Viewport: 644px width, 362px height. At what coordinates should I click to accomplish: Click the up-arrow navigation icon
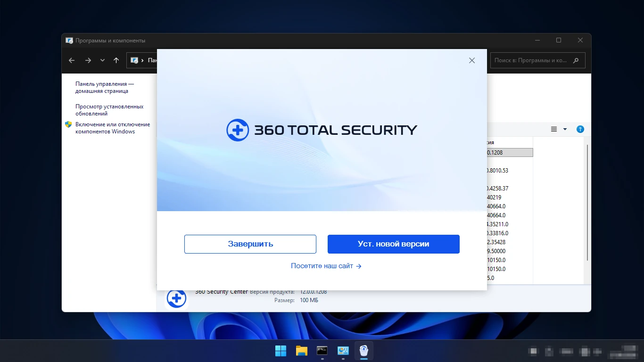click(x=116, y=60)
